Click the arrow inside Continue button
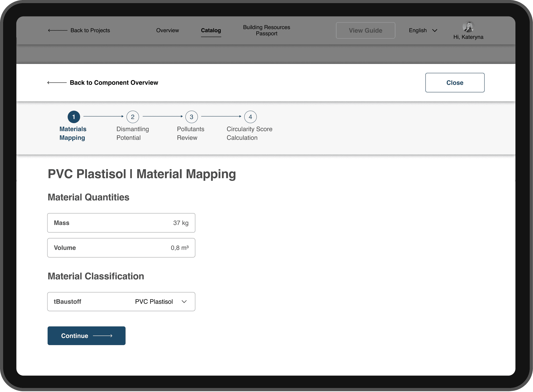 click(x=103, y=336)
